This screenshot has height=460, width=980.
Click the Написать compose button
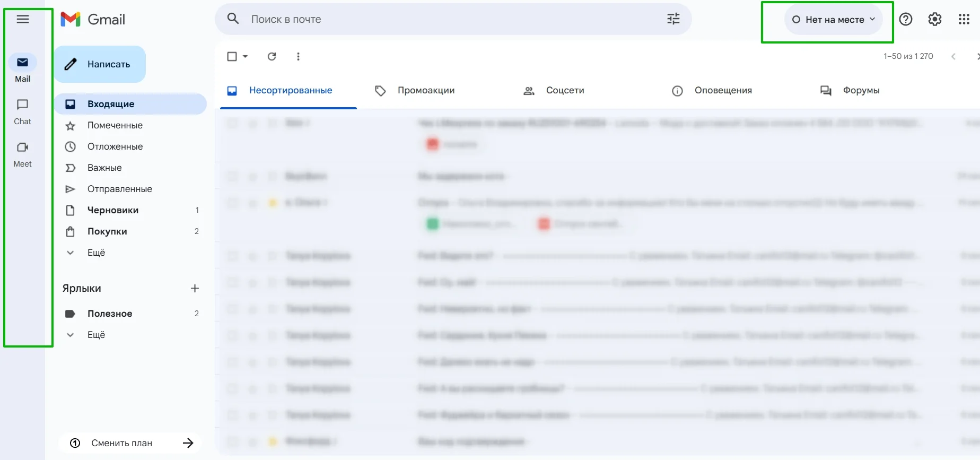click(100, 64)
